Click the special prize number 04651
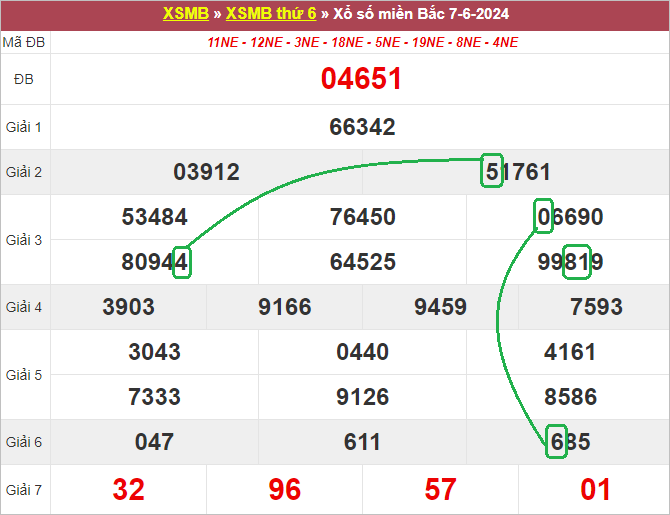Viewport: 670px width, 515px height. click(361, 79)
